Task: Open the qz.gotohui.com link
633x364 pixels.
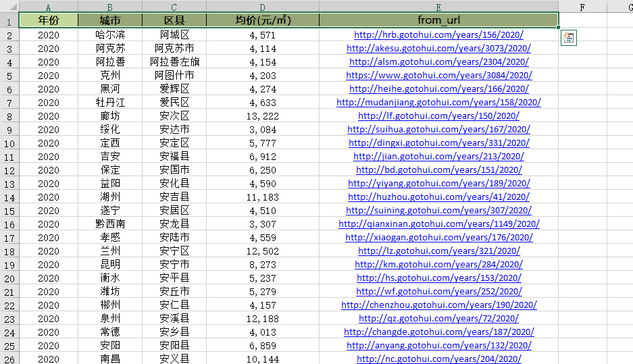Action: click(x=439, y=319)
